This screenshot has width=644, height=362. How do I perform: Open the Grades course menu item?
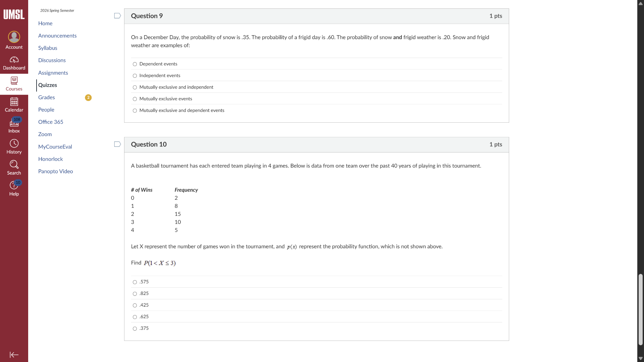tap(47, 97)
